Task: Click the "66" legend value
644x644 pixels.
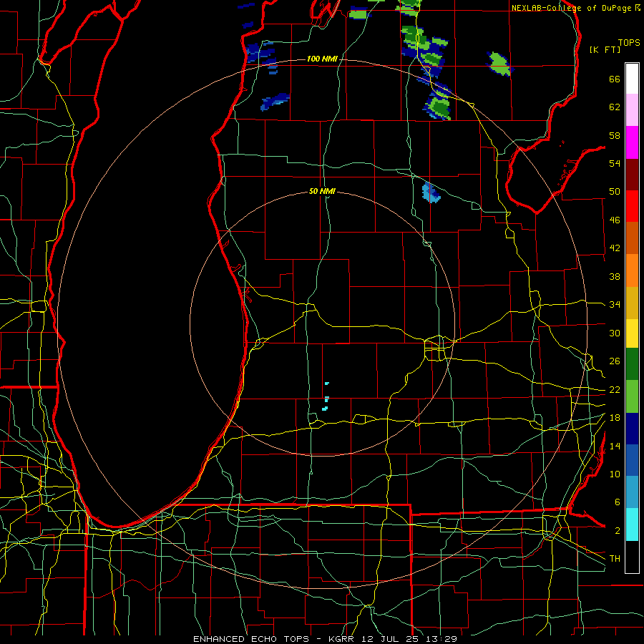Action: (x=615, y=79)
